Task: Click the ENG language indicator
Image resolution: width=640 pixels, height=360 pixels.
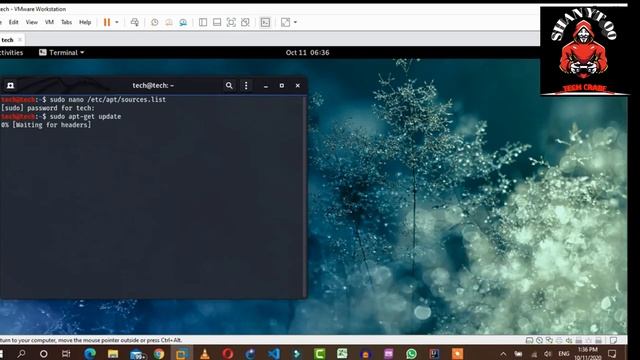Action: point(564,354)
